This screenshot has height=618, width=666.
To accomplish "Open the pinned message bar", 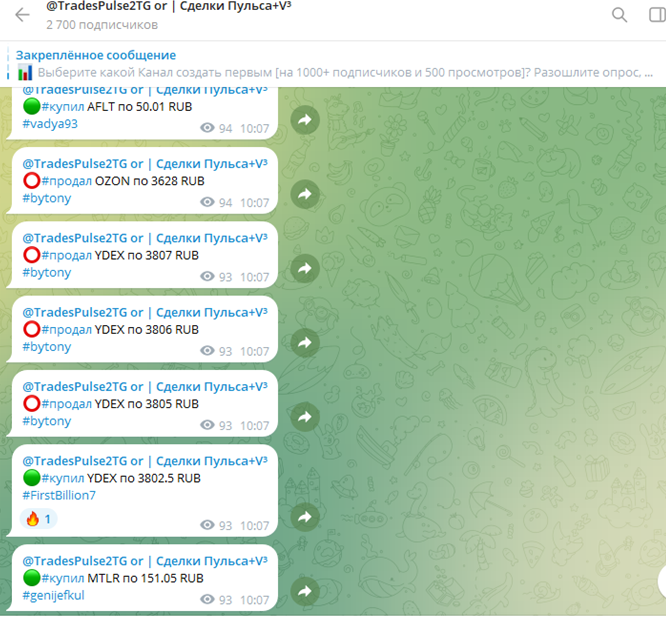I will tap(333, 64).
